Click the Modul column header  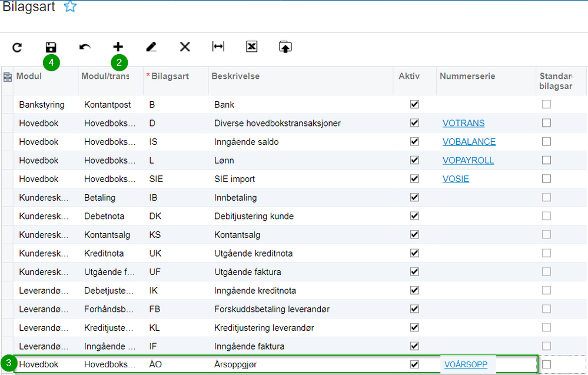tap(29, 77)
